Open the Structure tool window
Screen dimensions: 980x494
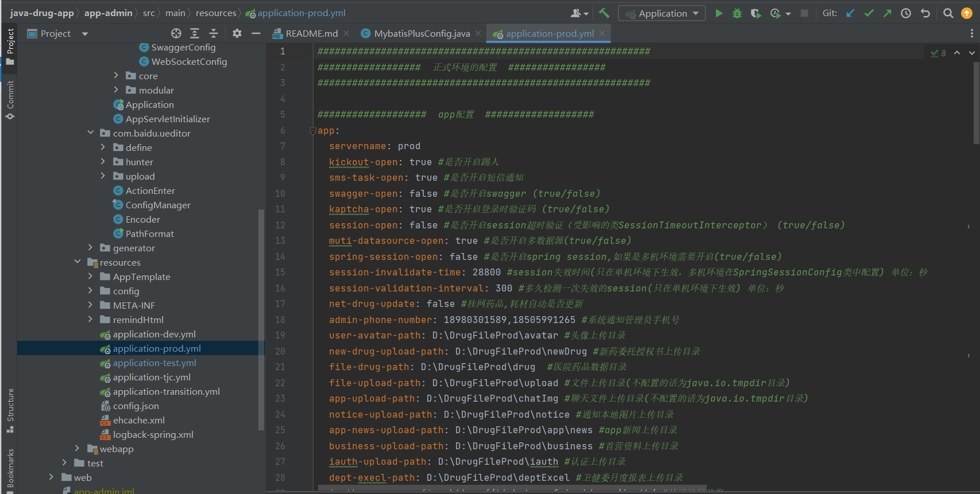pos(10,410)
